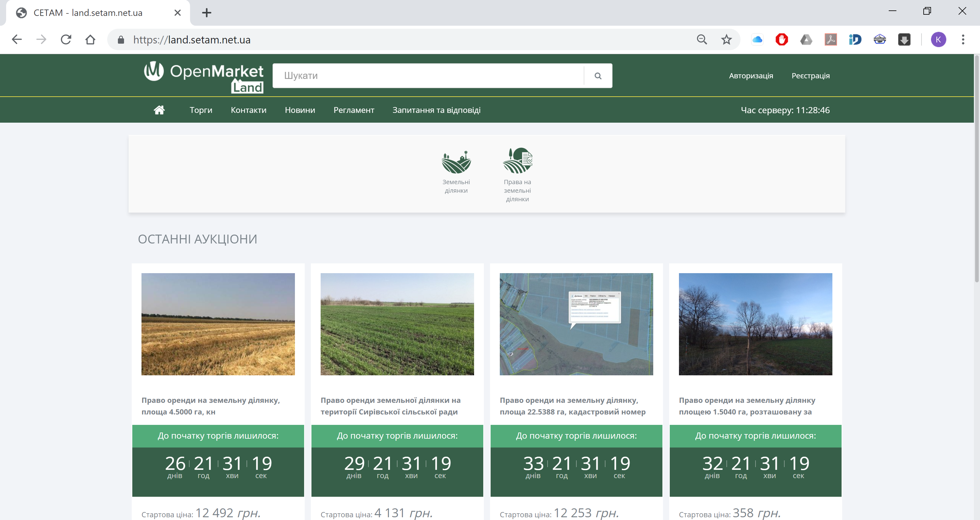Open the zoom magnifier in address bar
The image size is (980, 520).
click(x=702, y=39)
